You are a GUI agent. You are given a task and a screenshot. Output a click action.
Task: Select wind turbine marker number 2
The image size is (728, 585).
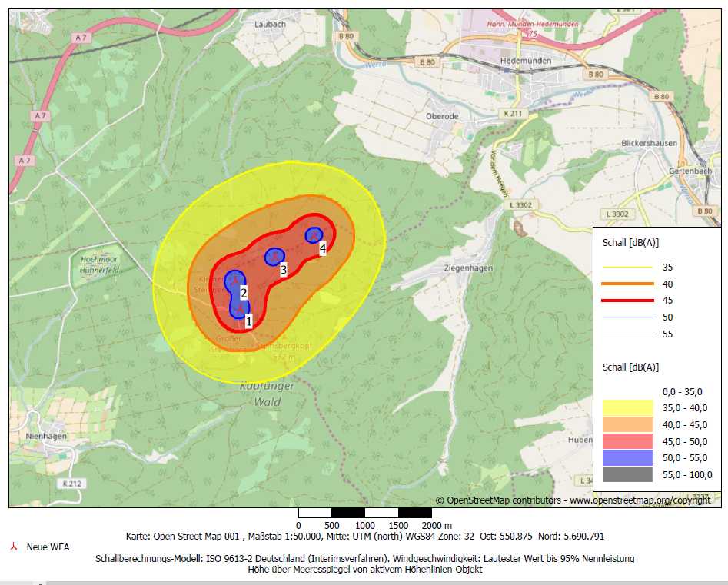232,281
